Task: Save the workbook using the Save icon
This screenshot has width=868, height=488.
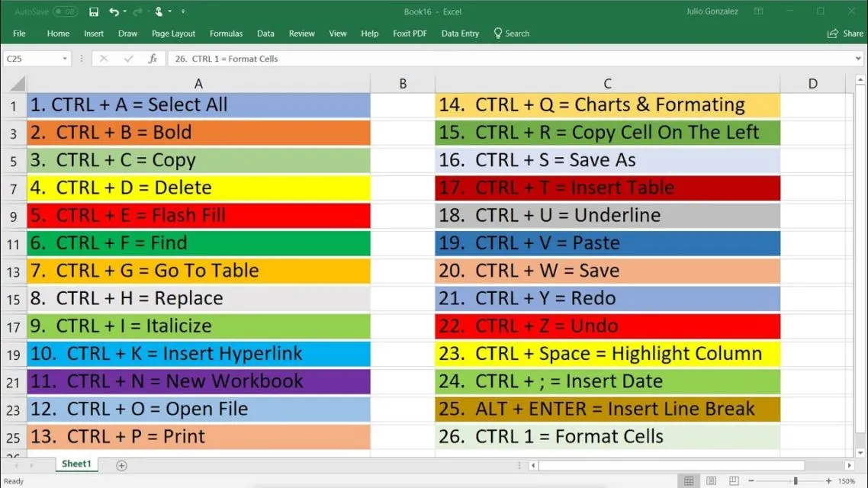Action: click(x=93, y=11)
